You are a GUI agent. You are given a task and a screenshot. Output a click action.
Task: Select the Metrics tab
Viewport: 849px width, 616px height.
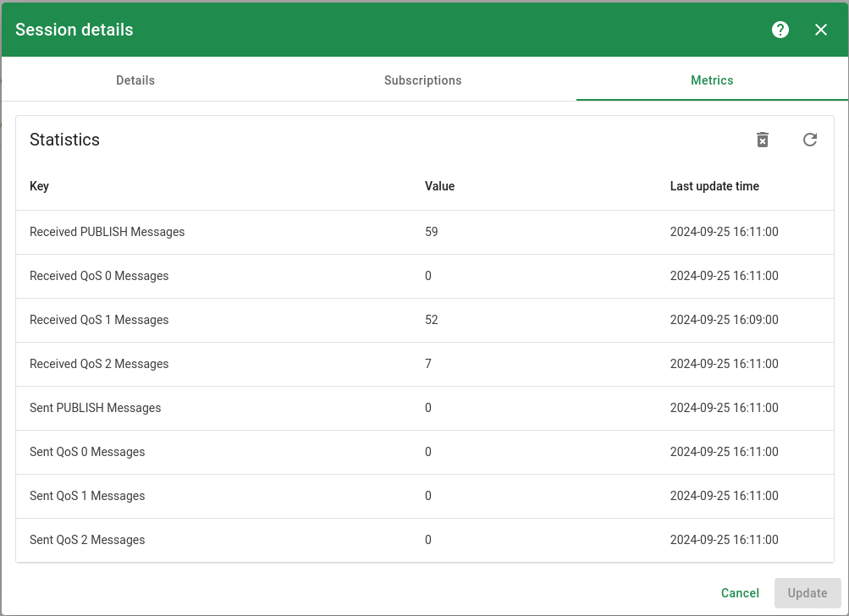(712, 80)
